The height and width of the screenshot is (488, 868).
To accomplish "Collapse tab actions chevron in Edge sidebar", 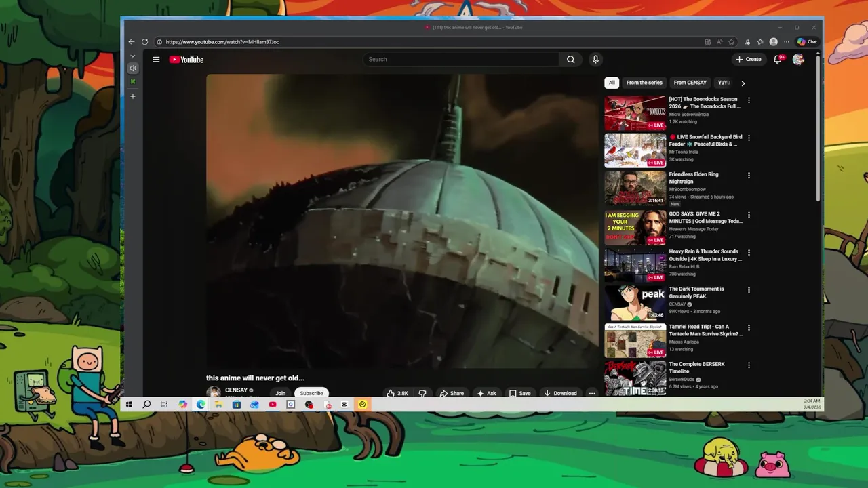I will point(133,56).
